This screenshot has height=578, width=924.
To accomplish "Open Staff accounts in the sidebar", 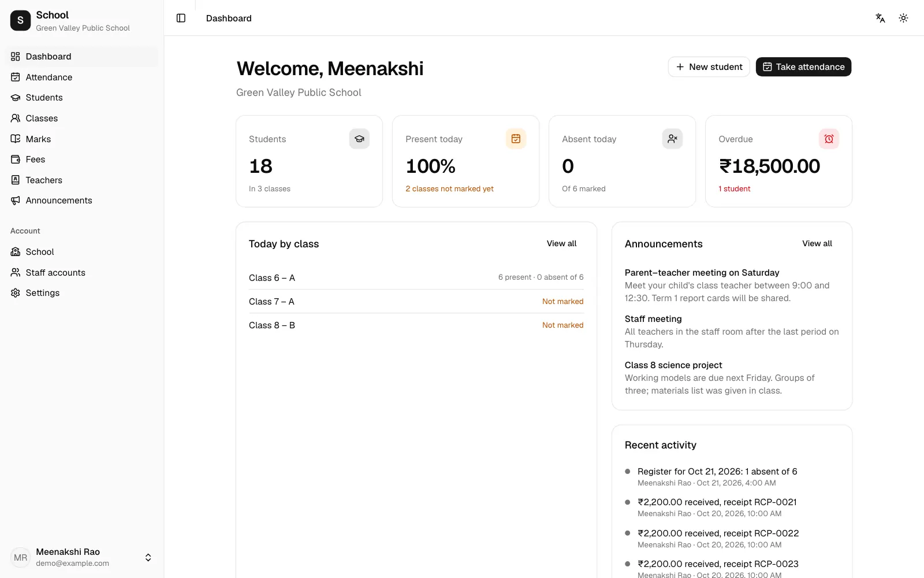I will click(82, 272).
